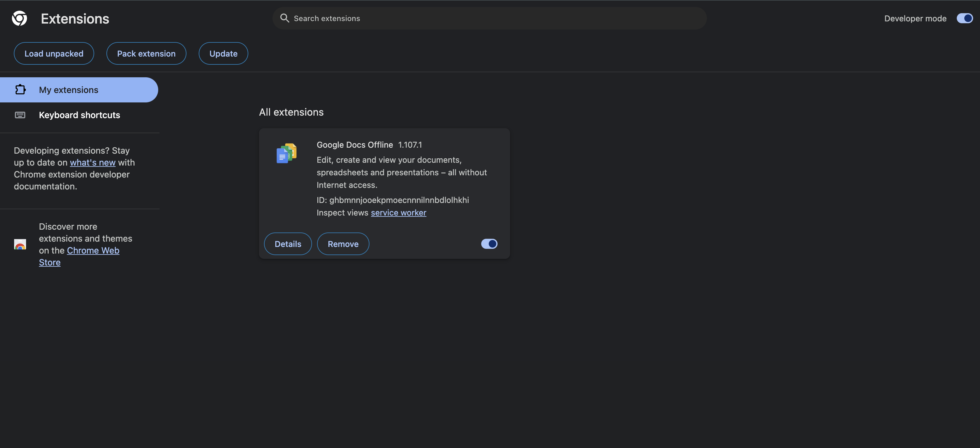Click the Keyboard shortcuts keyboard icon

20,115
